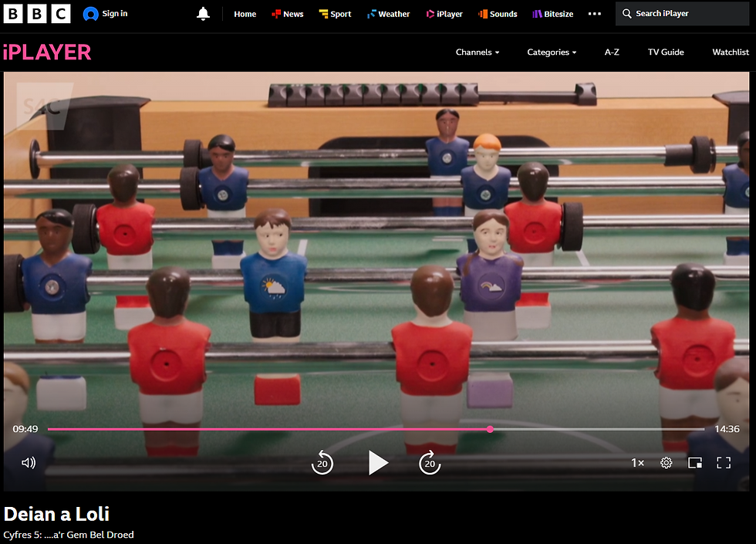Click the Sign in account icon

[90, 14]
